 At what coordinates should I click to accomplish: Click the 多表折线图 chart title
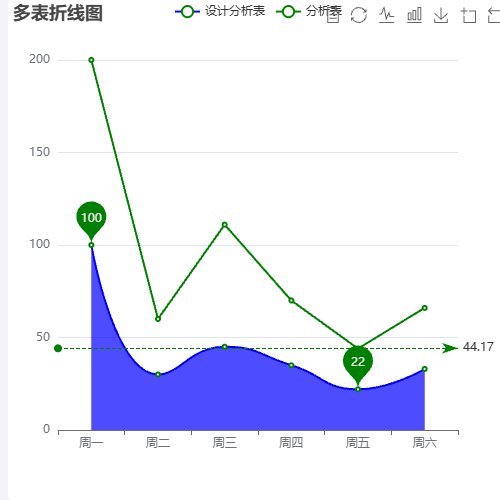(x=58, y=13)
